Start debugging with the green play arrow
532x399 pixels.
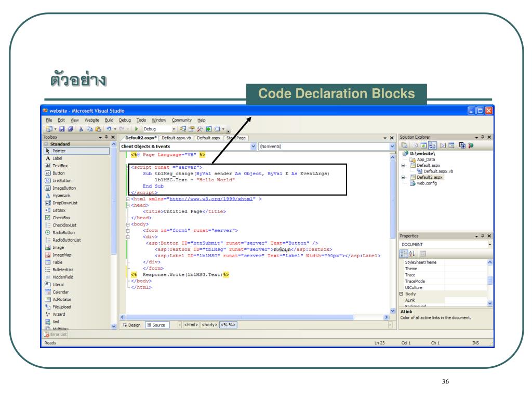(x=137, y=129)
